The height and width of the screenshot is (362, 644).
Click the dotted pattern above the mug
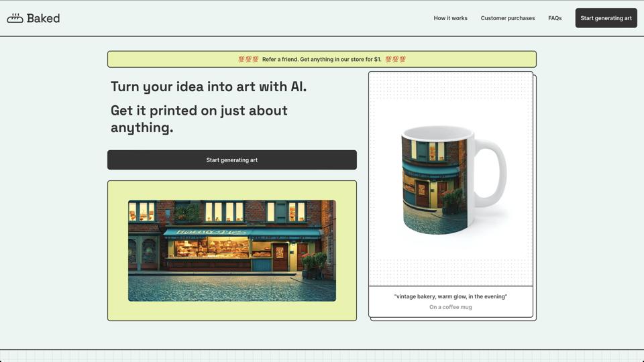click(x=450, y=86)
